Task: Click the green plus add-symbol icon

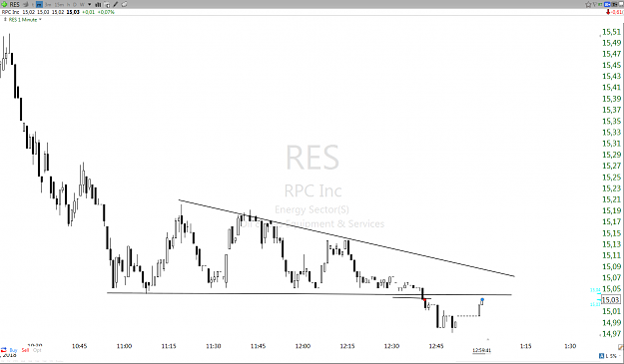Action: (4, 4)
